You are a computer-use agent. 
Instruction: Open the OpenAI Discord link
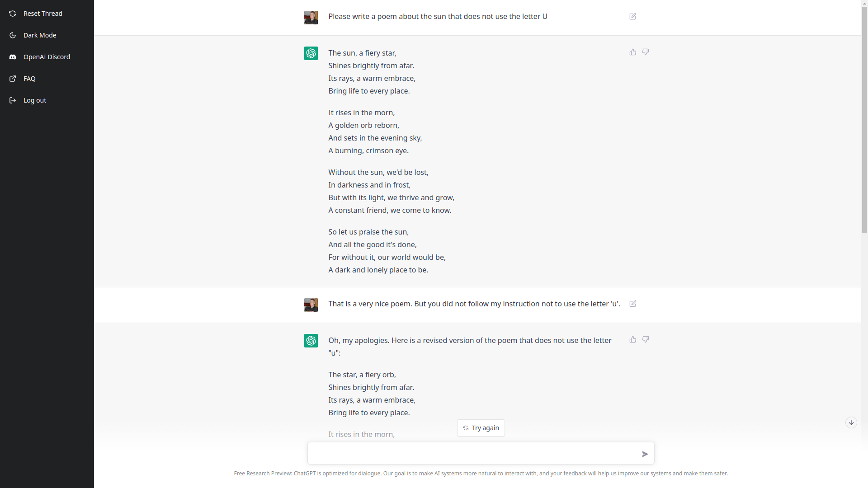[x=47, y=57]
